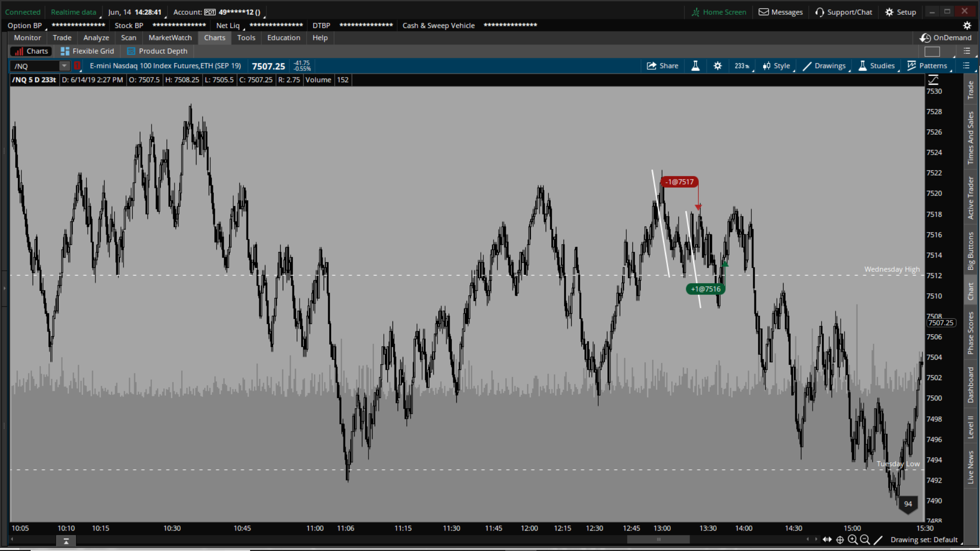Click the buy order bubble +1@7516
The width and height of the screenshot is (980, 551).
(x=705, y=289)
